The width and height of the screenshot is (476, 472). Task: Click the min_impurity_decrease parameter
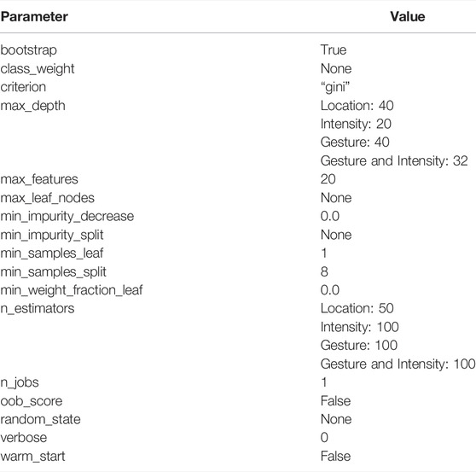tap(67, 216)
